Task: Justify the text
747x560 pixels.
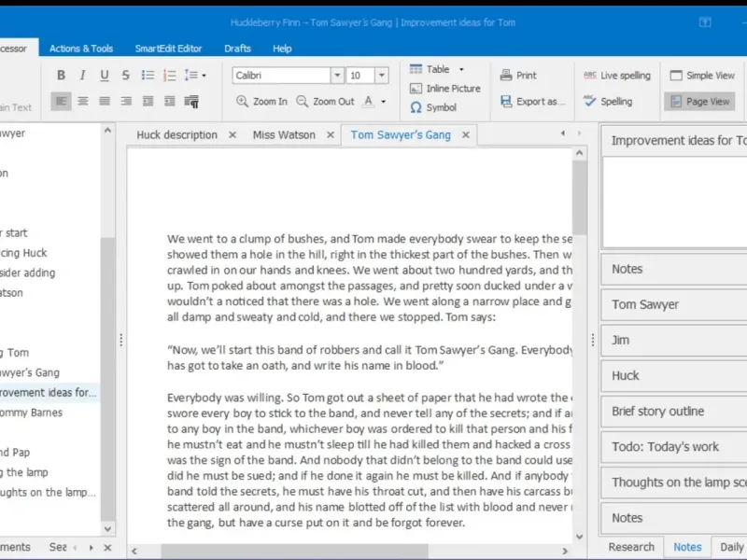Action: click(105, 101)
